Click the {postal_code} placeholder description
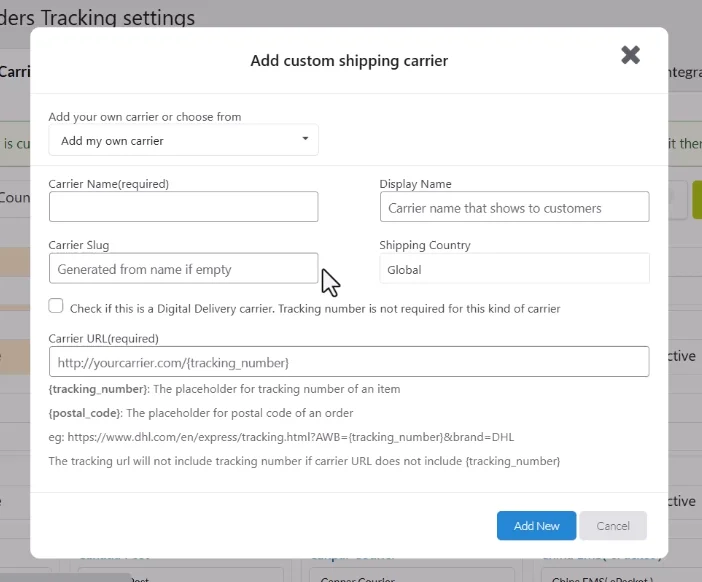Image resolution: width=702 pixels, height=582 pixels. coord(201,413)
